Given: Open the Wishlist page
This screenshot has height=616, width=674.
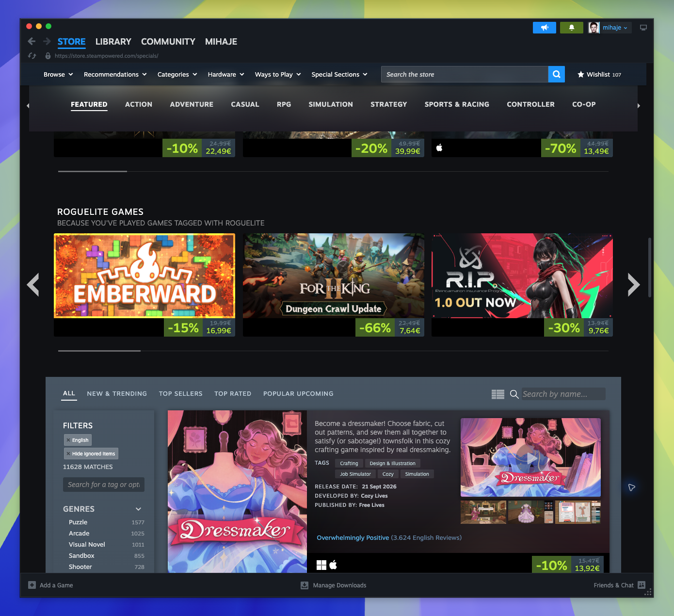Looking at the screenshot, I should (599, 74).
